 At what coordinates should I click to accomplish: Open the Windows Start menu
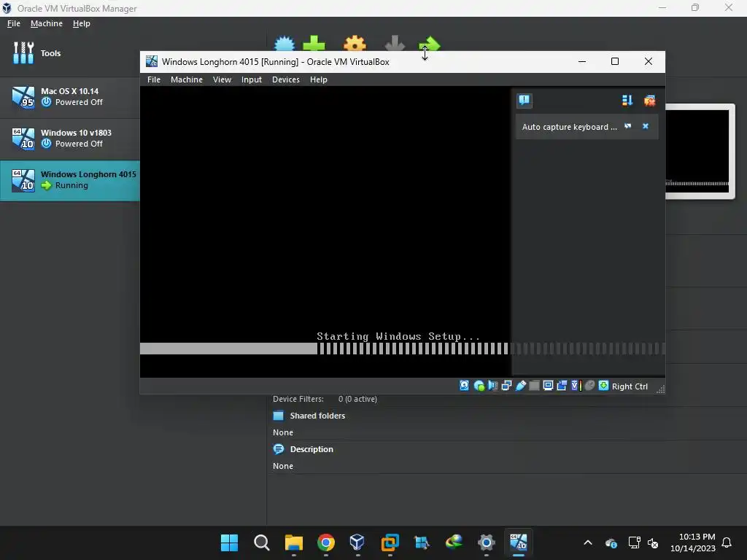[229, 542]
